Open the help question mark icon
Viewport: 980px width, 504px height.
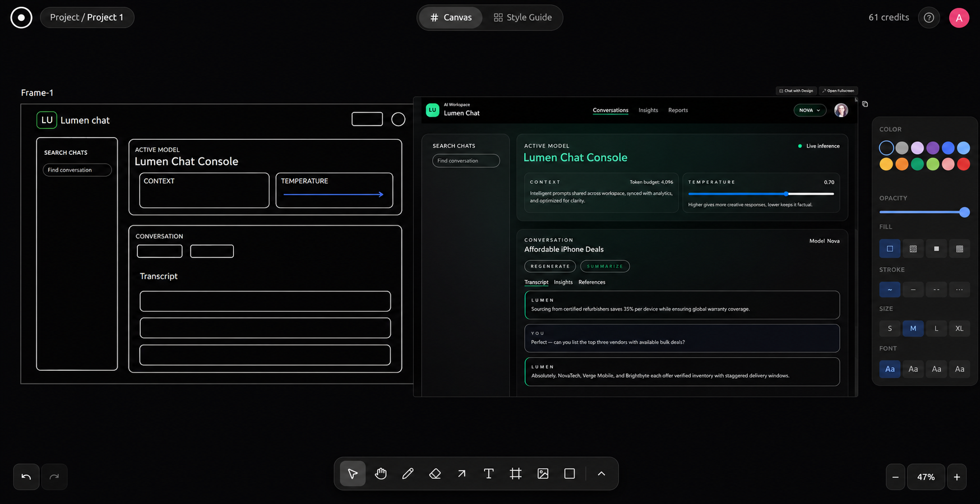pyautogui.click(x=929, y=18)
